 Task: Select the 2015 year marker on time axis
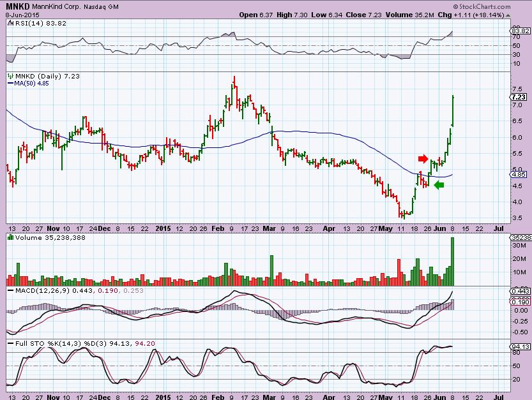pyautogui.click(x=165, y=227)
